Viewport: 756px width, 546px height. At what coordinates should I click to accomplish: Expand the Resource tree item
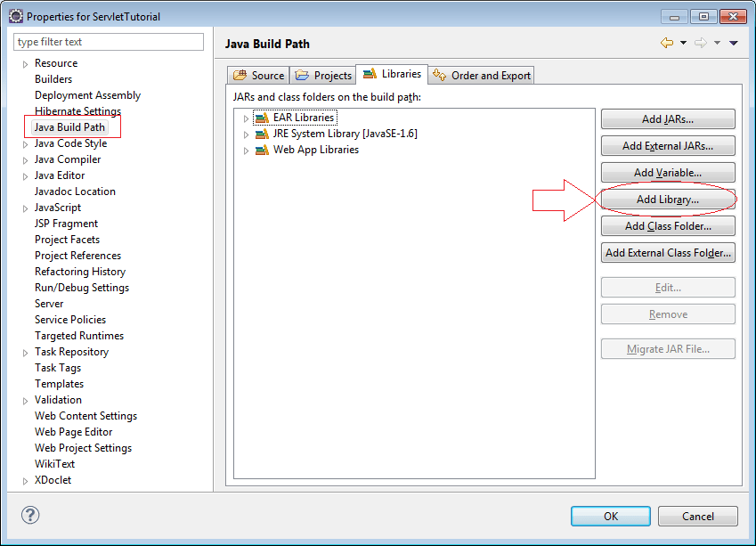[24, 63]
